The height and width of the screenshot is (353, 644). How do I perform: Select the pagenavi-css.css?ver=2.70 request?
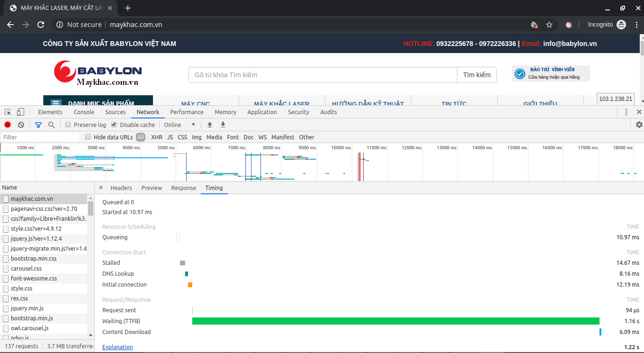coord(44,209)
